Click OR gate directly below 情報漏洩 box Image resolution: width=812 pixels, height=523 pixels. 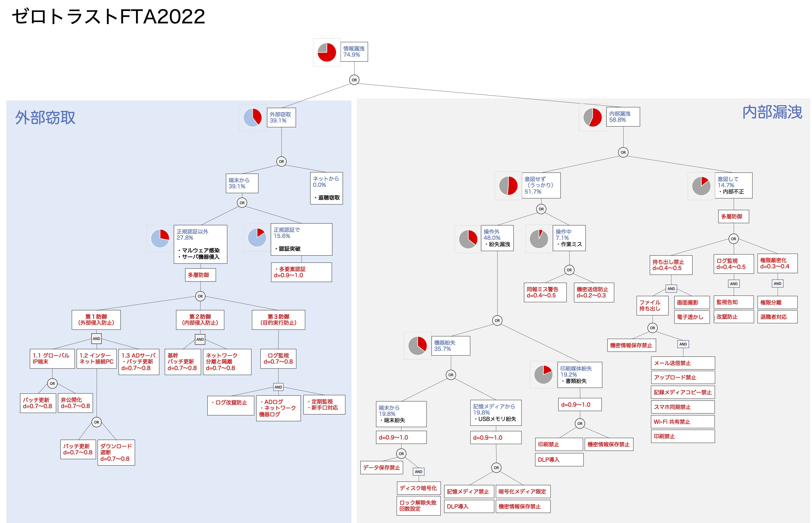tap(354, 80)
